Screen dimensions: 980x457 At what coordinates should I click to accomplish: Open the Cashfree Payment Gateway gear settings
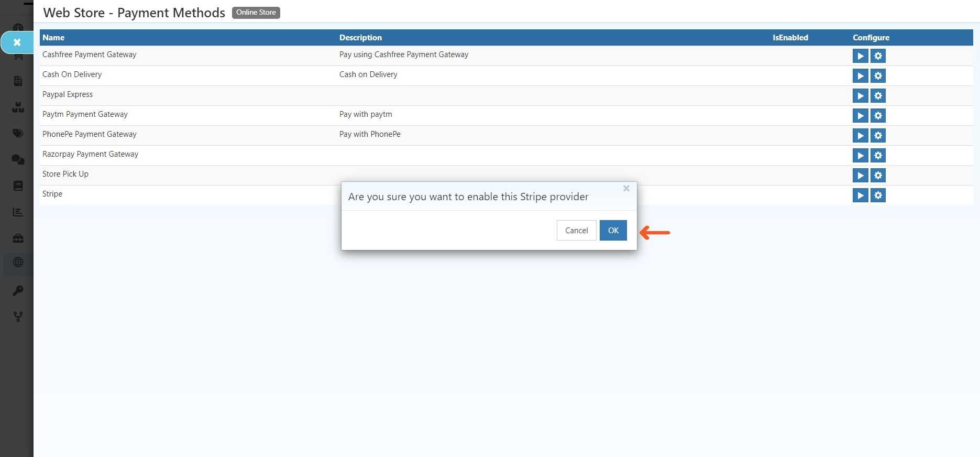coord(878,56)
